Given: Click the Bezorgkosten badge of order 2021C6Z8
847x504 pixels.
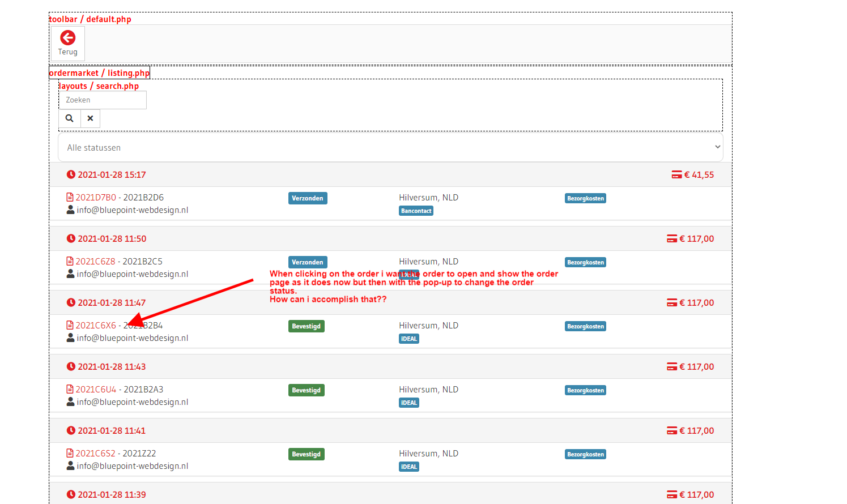Looking at the screenshot, I should (x=586, y=262).
